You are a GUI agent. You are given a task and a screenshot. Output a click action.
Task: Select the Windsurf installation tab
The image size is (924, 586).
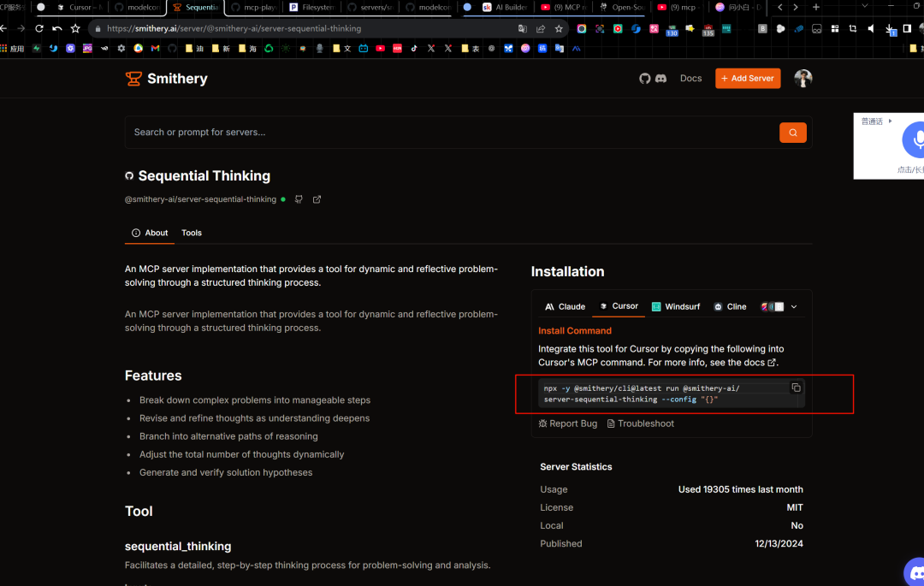676,306
